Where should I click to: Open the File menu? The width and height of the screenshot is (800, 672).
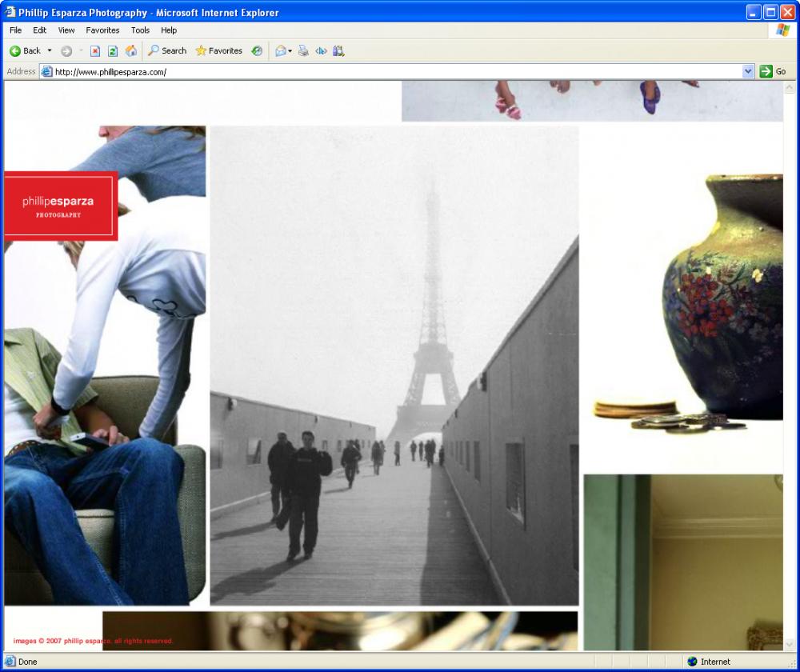click(15, 30)
